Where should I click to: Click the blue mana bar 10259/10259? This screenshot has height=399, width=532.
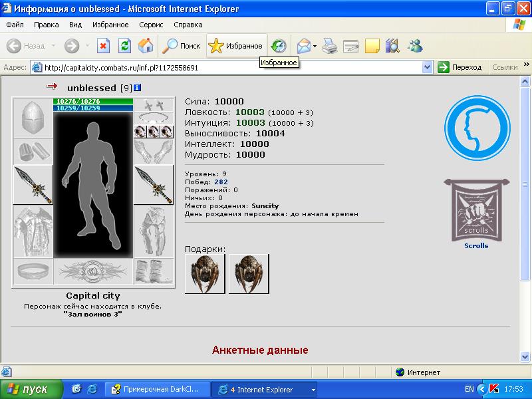click(x=93, y=108)
